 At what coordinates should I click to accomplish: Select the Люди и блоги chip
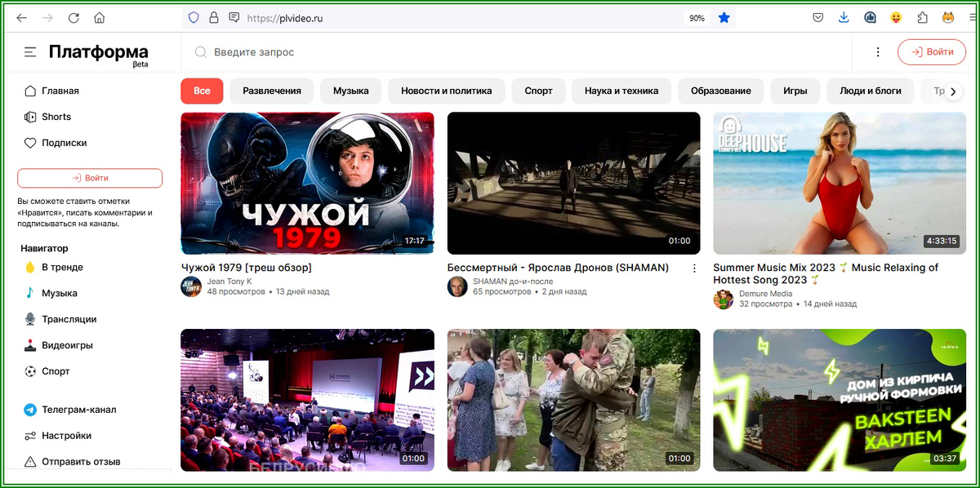(x=871, y=91)
